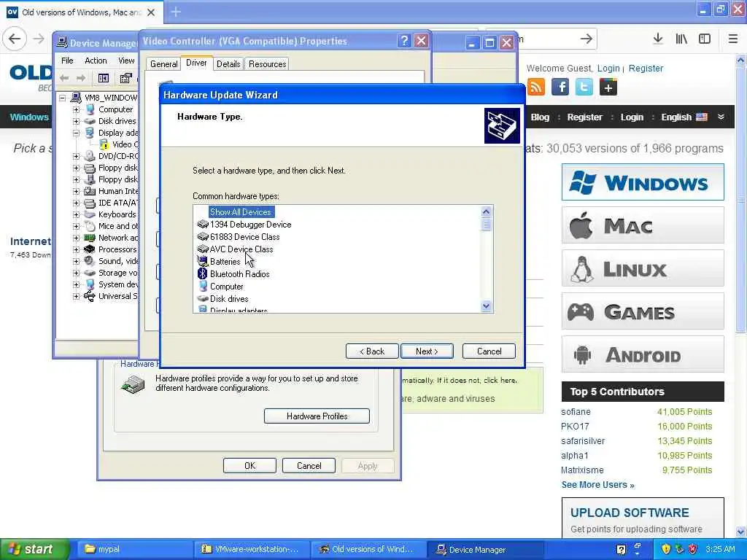747x560 pixels.
Task: Click the 1394 Debugger Device icon
Action: click(203, 224)
